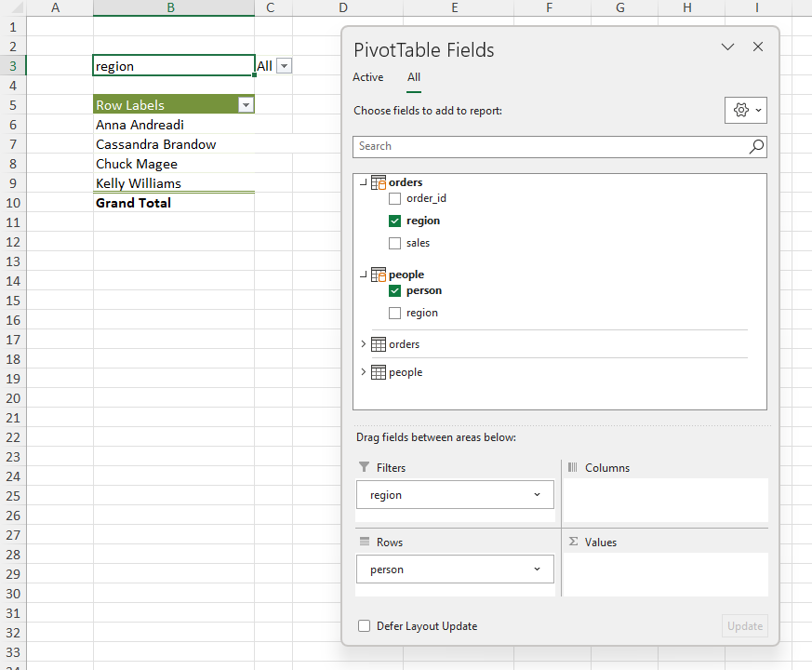Open the Row Labels filter dropdown

[x=246, y=105]
